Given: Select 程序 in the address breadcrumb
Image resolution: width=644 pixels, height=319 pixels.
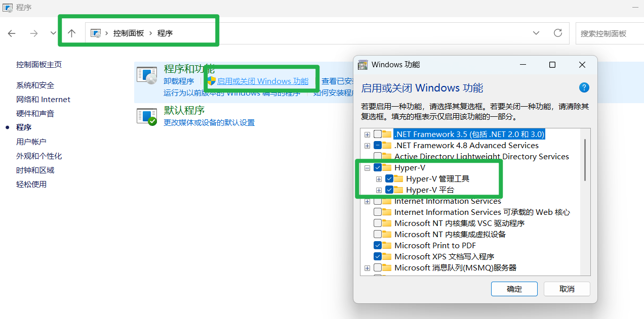Looking at the screenshot, I should 165,33.
